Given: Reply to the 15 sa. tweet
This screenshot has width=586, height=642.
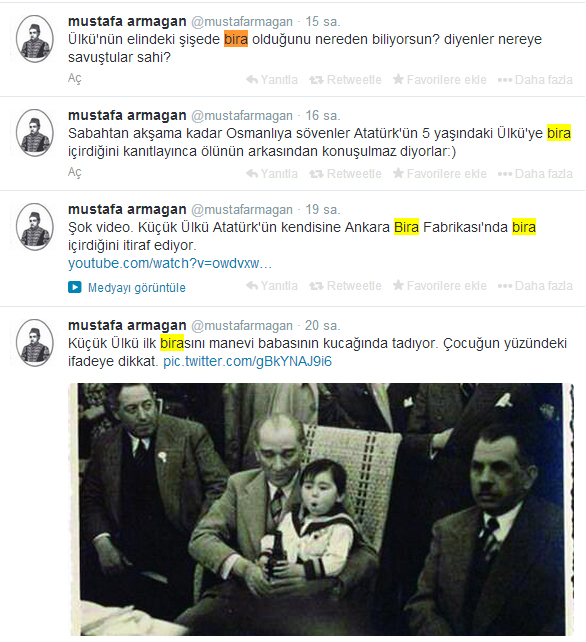Looking at the screenshot, I should point(272,79).
